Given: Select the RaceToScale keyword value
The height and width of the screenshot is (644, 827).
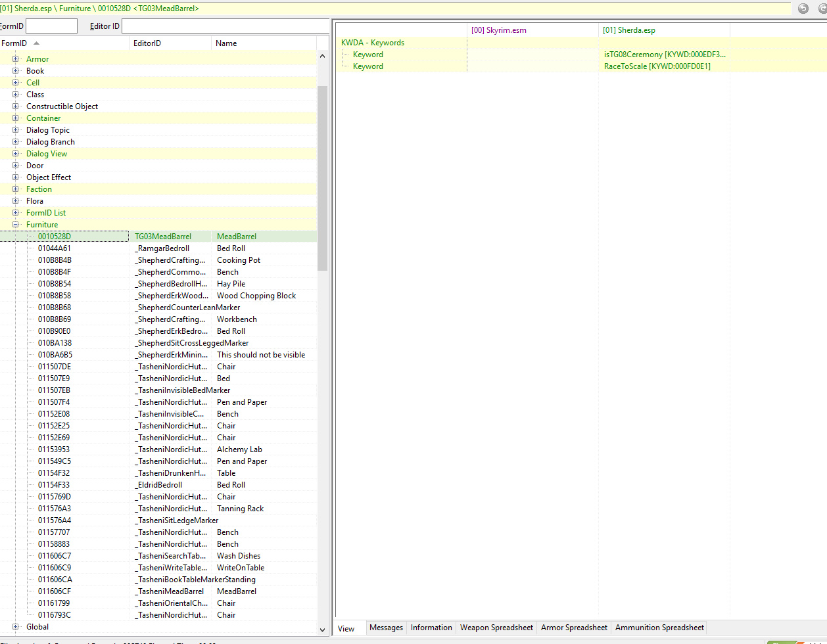Looking at the screenshot, I should (x=657, y=66).
